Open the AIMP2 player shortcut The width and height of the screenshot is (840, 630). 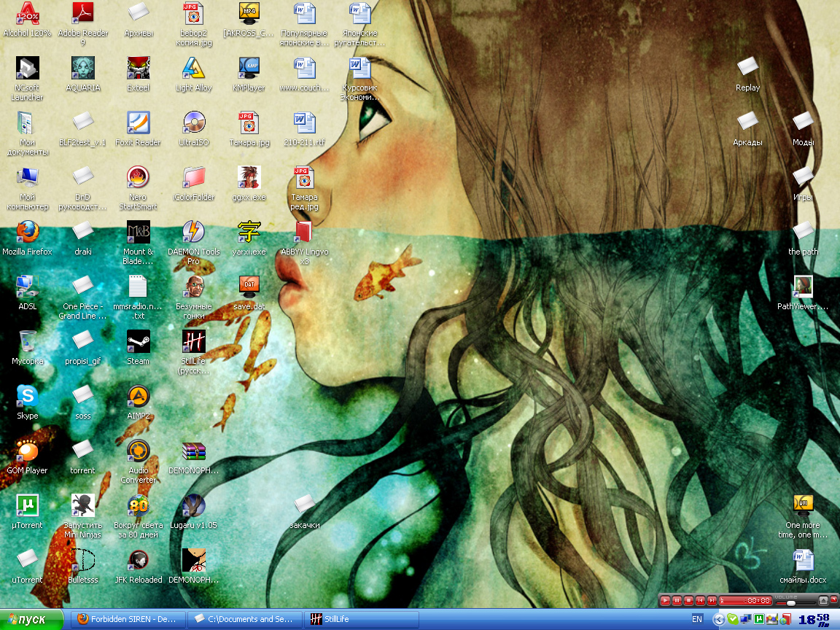pyautogui.click(x=139, y=402)
